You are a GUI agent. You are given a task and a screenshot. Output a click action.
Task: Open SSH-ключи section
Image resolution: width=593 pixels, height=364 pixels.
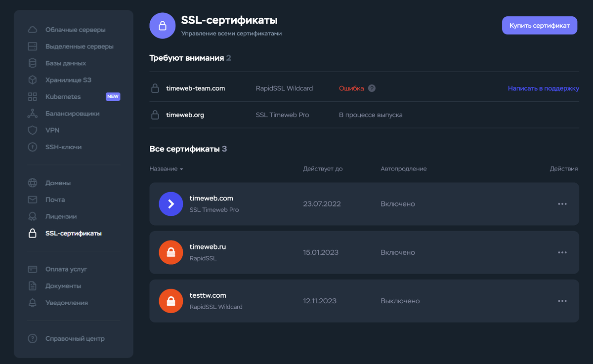(63, 147)
